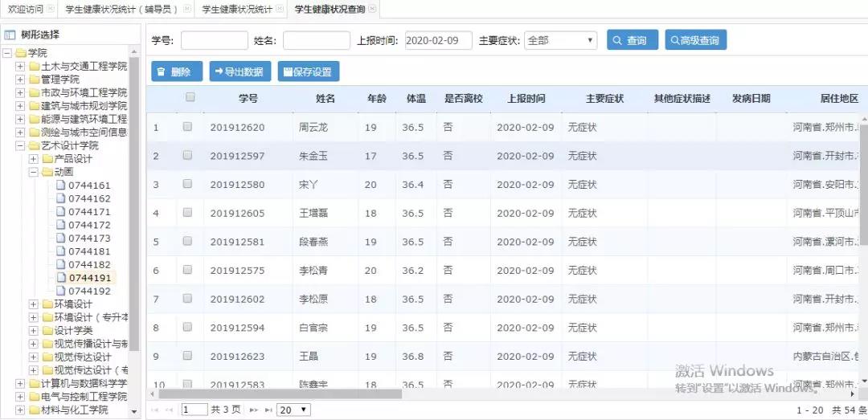
Task: Close the 欢迎访问 tab
Action: (x=51, y=9)
